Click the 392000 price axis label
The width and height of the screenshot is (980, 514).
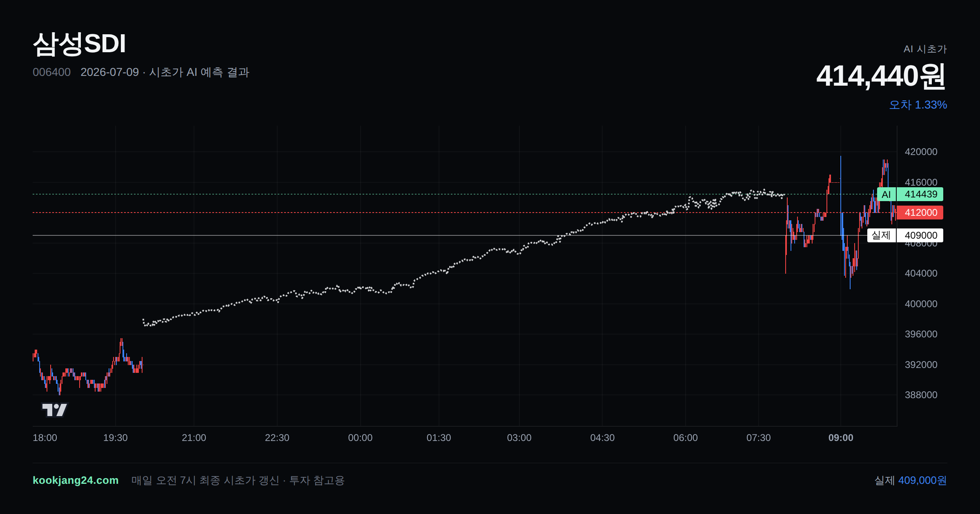pyautogui.click(x=921, y=365)
